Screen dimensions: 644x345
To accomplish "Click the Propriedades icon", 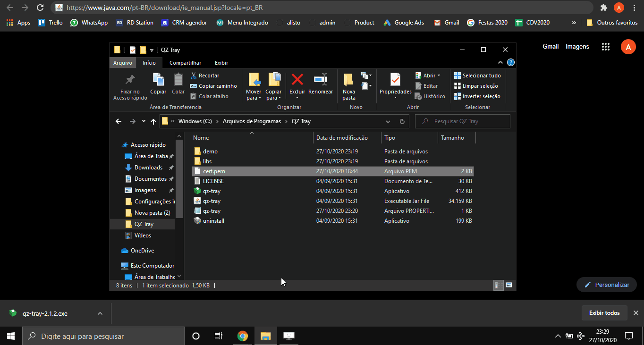I will 395,79.
